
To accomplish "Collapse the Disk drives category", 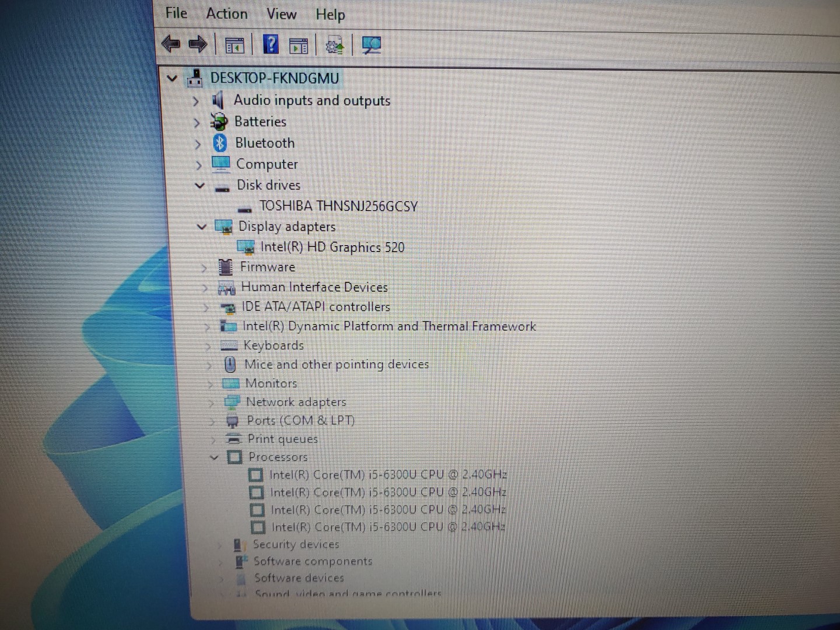I will (200, 186).
